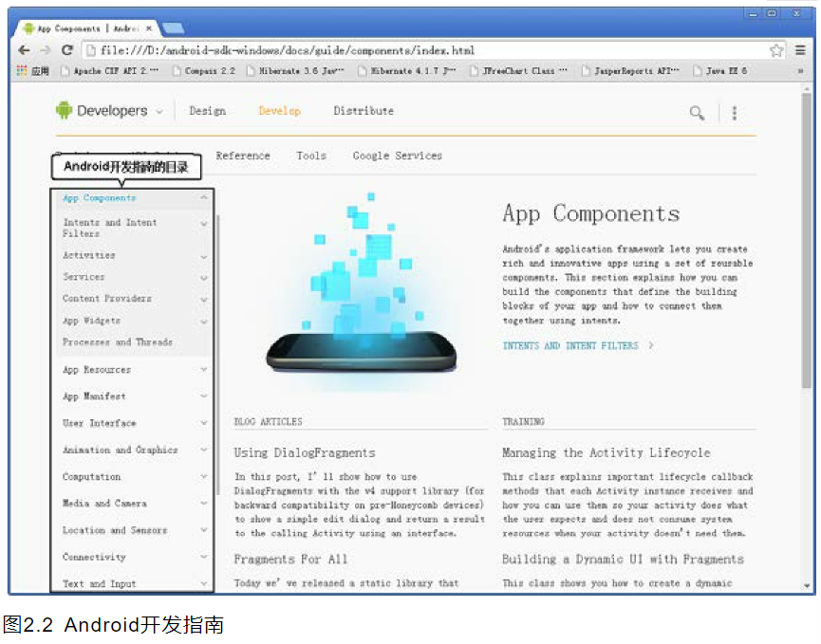
Task: Expand the Developers dropdown arrow
Action: pos(159,111)
